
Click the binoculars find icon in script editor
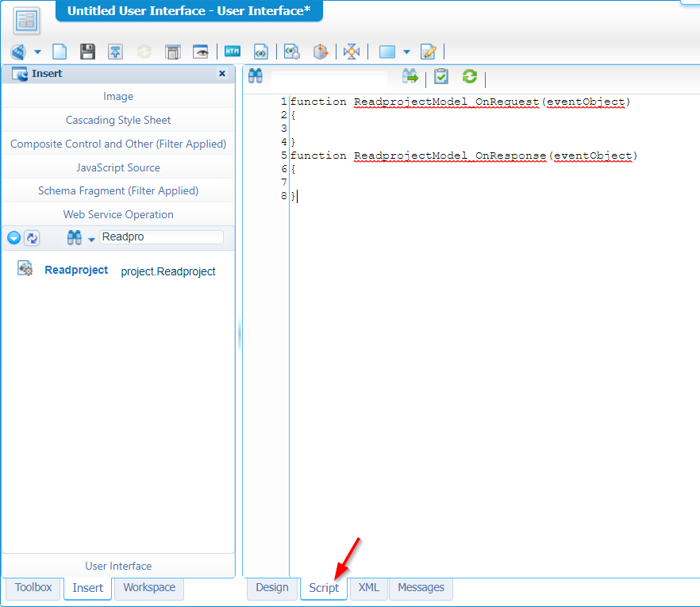(256, 76)
